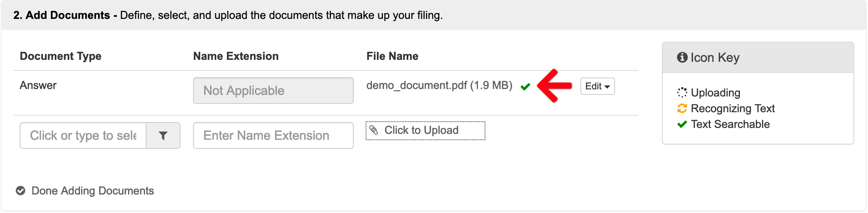Click the green Text Searchable checkmark
Image resolution: width=868 pixels, height=213 pixels.
(682, 124)
